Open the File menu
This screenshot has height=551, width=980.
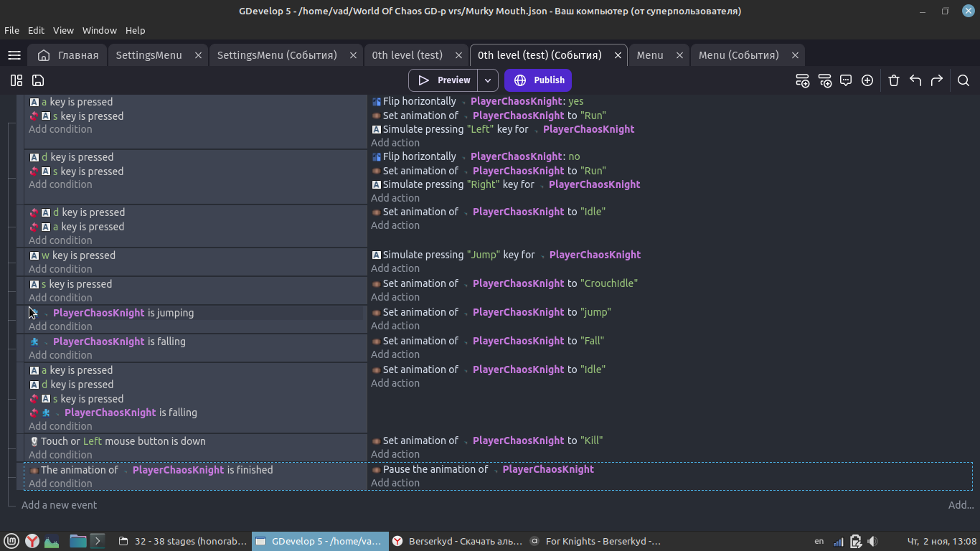tap(11, 30)
